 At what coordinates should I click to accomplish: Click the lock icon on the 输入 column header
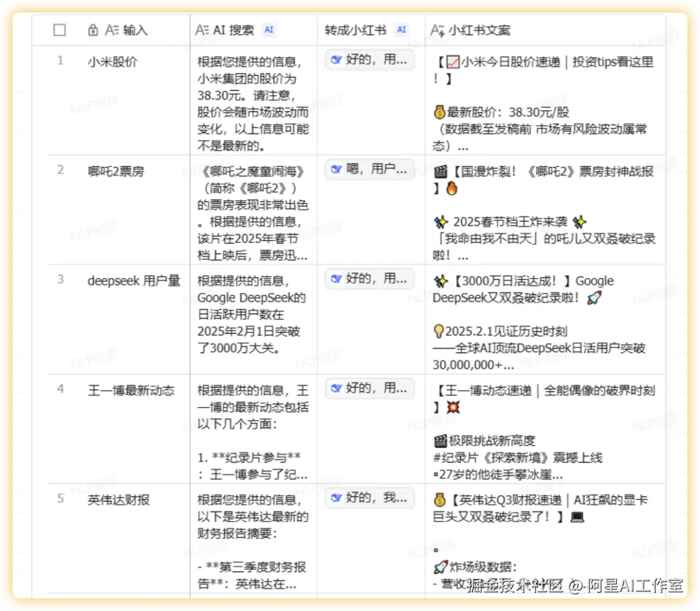94,30
